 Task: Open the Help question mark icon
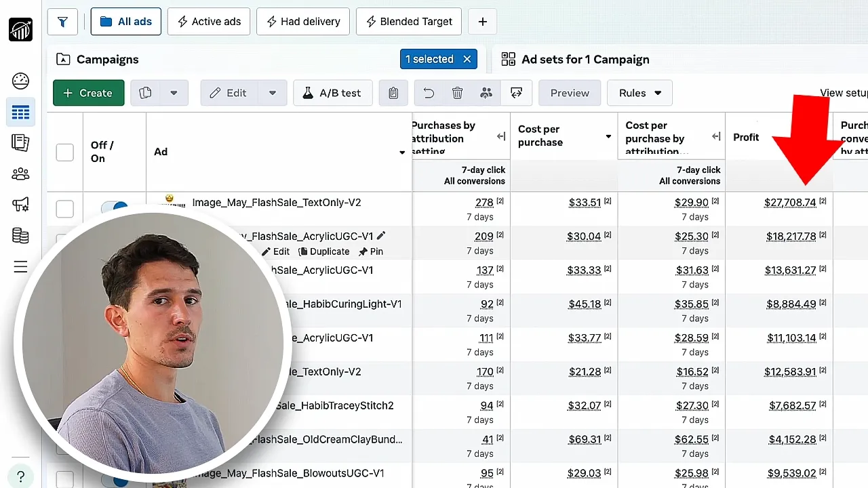20,476
